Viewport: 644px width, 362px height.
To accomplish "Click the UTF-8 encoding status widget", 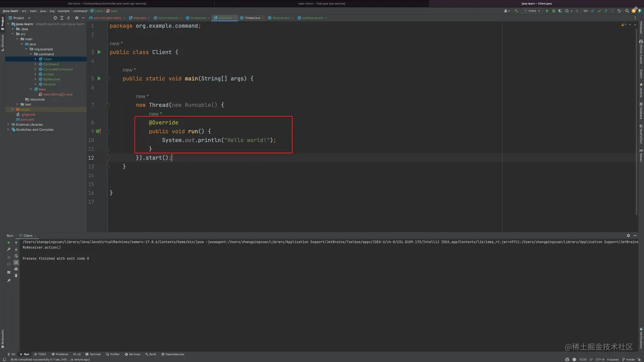I will 600,359.
